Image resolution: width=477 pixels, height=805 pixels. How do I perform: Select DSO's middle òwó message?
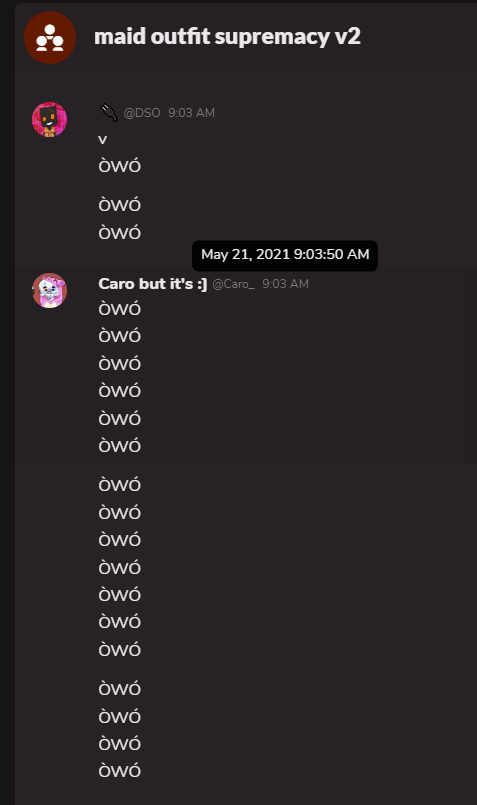(x=120, y=204)
